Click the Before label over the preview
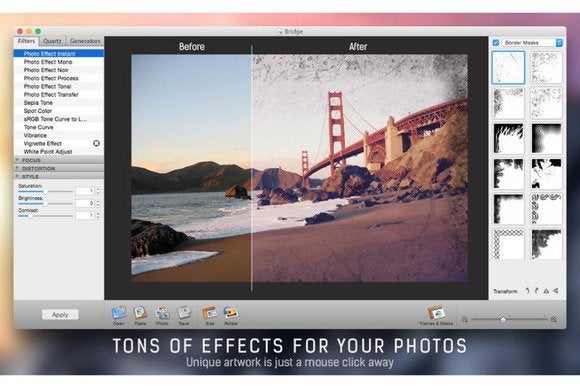 192,47
